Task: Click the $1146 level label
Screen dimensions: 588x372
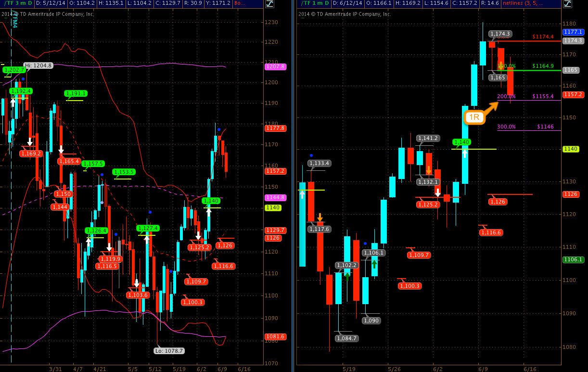Action: [x=545, y=127]
